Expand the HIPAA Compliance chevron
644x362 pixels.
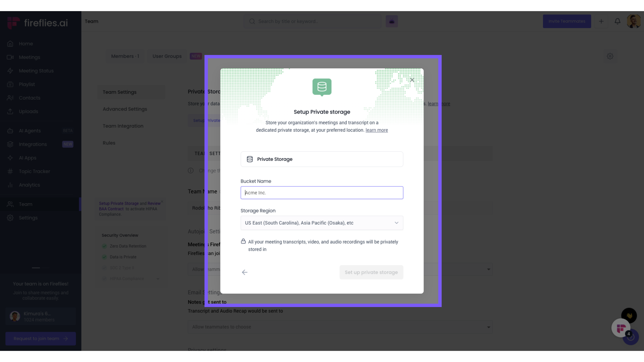(x=158, y=279)
